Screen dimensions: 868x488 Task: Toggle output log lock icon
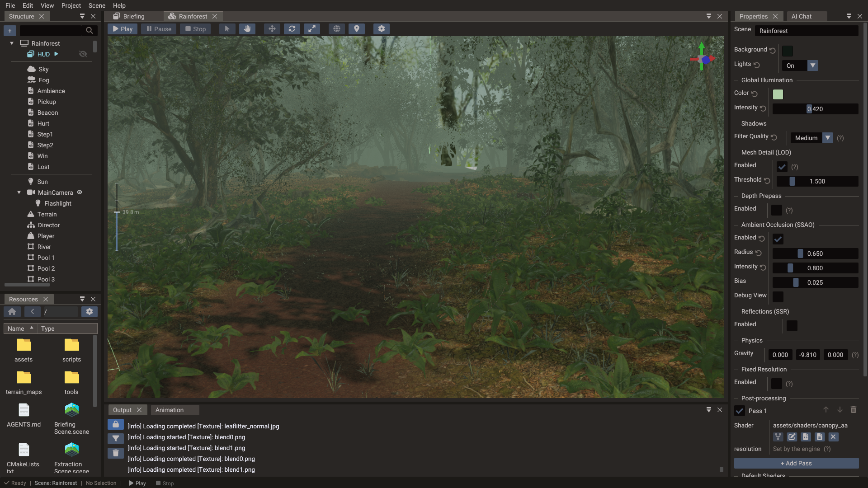(116, 425)
